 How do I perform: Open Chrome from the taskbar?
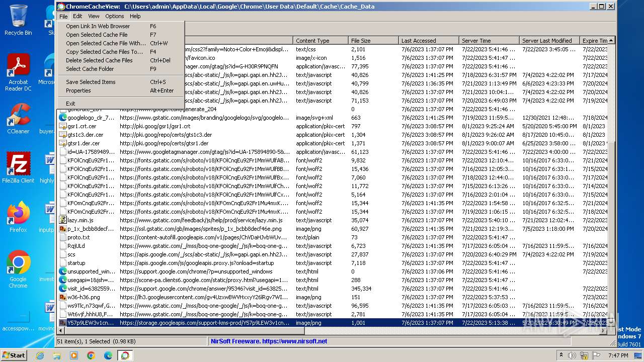coord(91,355)
